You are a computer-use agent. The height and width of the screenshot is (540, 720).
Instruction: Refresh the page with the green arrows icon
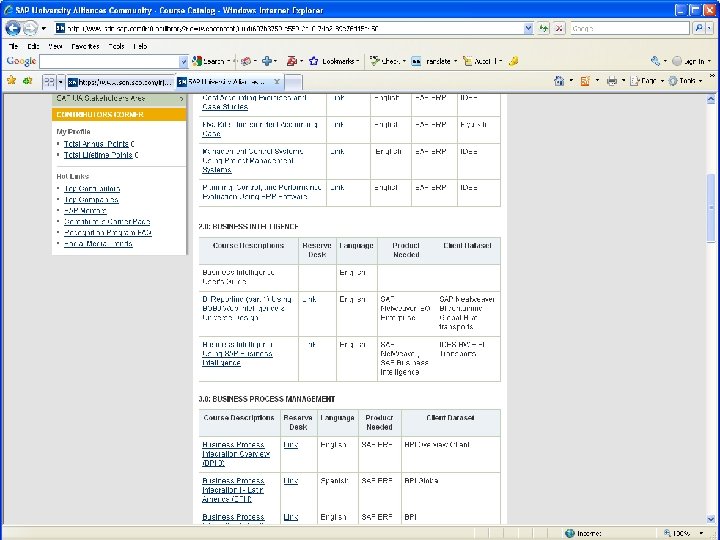point(544,28)
